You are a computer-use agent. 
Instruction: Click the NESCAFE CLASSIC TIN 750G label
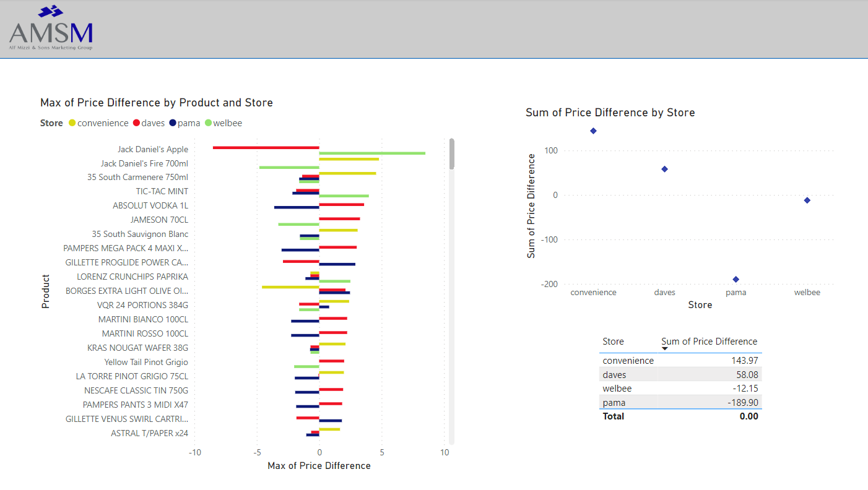[136, 390]
